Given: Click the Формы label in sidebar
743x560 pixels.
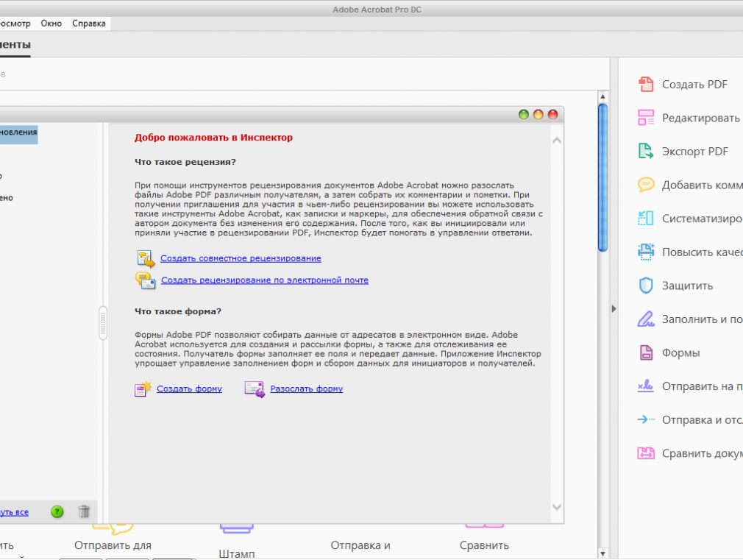Looking at the screenshot, I should click(681, 352).
